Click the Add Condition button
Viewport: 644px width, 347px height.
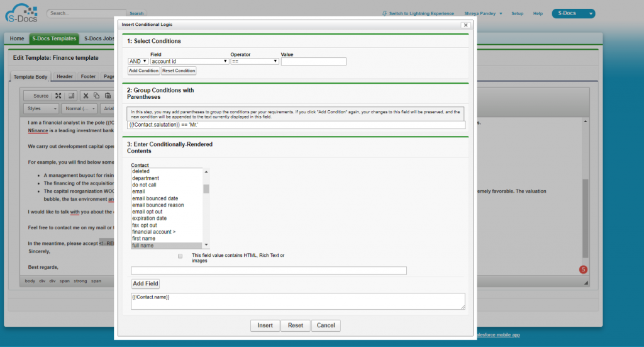pyautogui.click(x=143, y=71)
